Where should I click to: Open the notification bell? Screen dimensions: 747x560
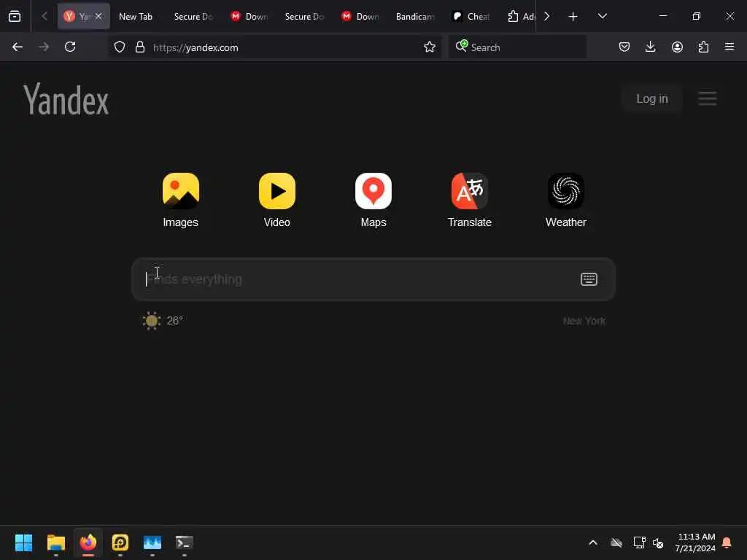pos(727,542)
